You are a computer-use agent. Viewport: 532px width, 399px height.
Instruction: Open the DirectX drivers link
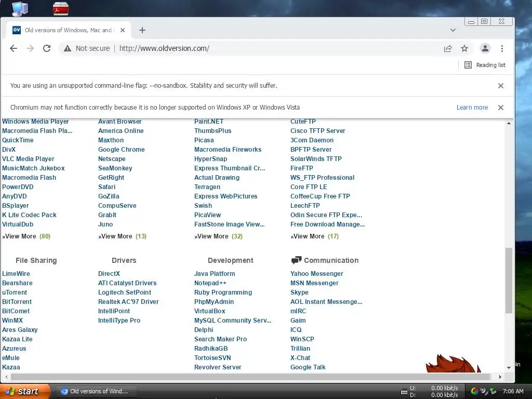[109, 274]
